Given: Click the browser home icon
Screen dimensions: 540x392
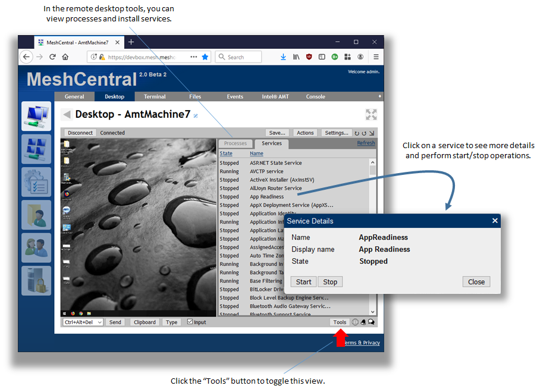Looking at the screenshot, I should [x=65, y=57].
